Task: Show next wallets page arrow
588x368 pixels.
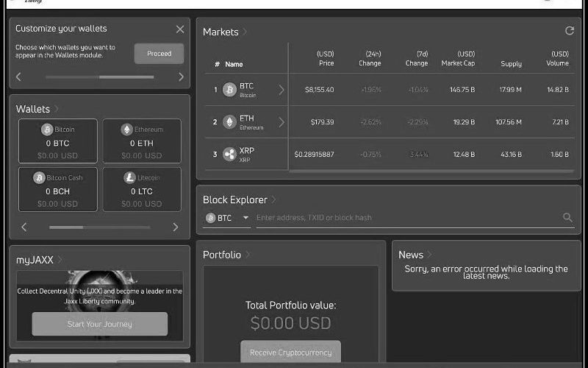Action: point(175,227)
